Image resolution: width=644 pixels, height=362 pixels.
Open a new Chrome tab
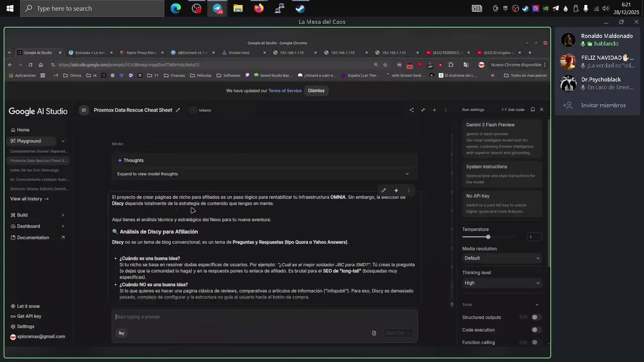pos(529,52)
